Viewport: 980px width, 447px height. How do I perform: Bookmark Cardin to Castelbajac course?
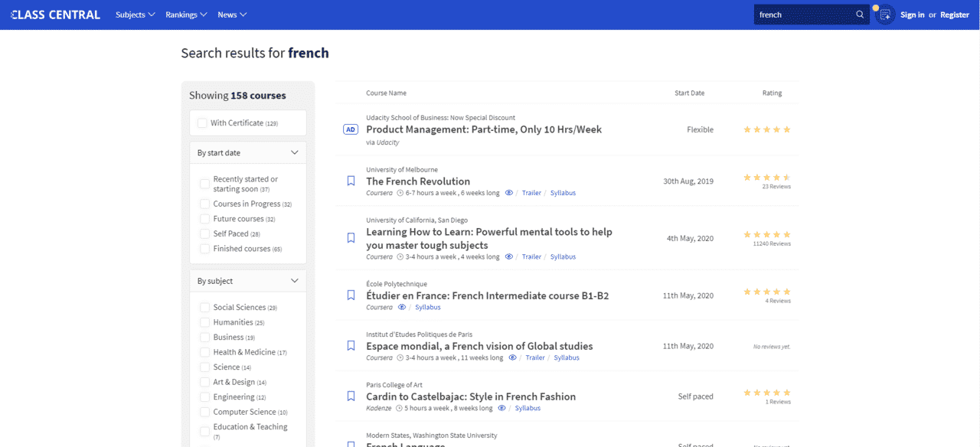point(351,396)
